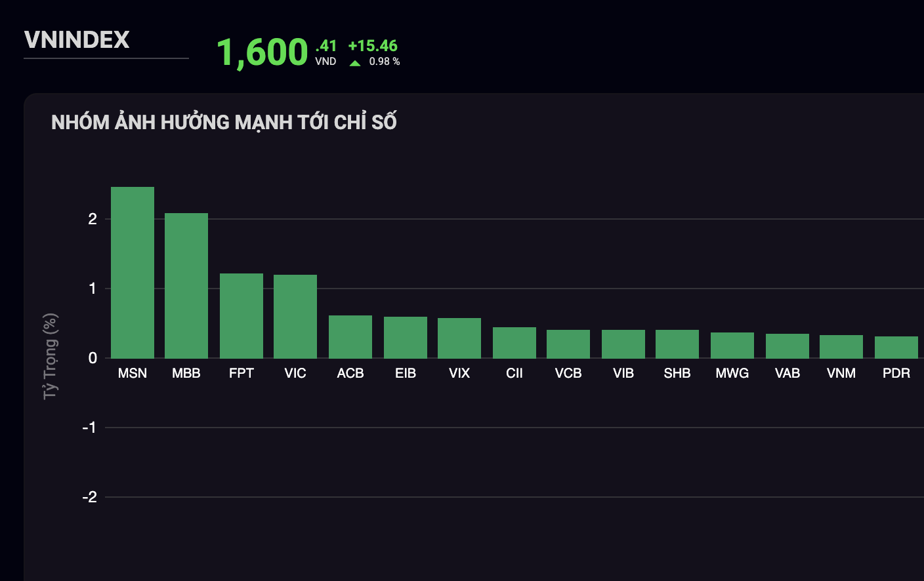Click the ACB bar
Image resolution: width=924 pixels, height=581 pixels.
[350, 337]
